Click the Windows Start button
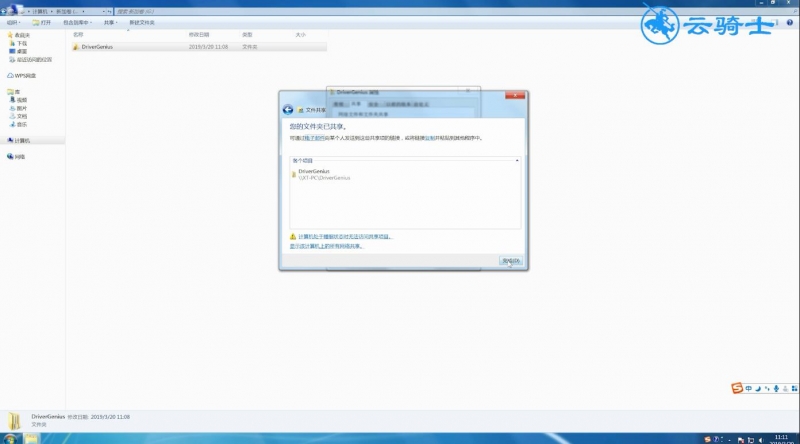Screen dimensions: 800x444 (10, 438)
